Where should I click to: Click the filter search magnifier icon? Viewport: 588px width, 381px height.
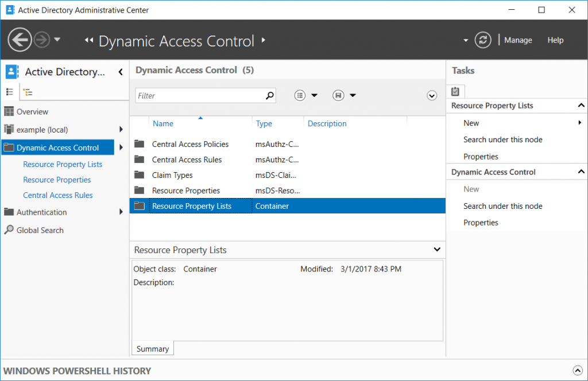[x=269, y=95]
